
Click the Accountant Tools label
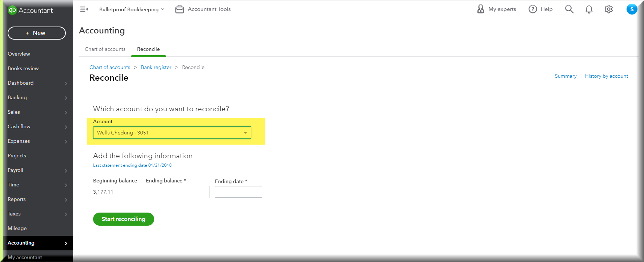click(x=209, y=9)
